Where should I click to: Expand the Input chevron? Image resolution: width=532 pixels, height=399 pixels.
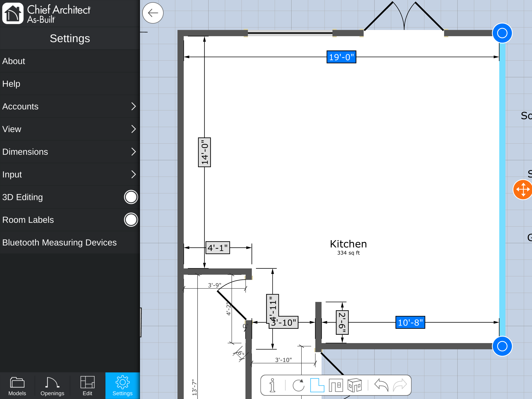pos(133,174)
